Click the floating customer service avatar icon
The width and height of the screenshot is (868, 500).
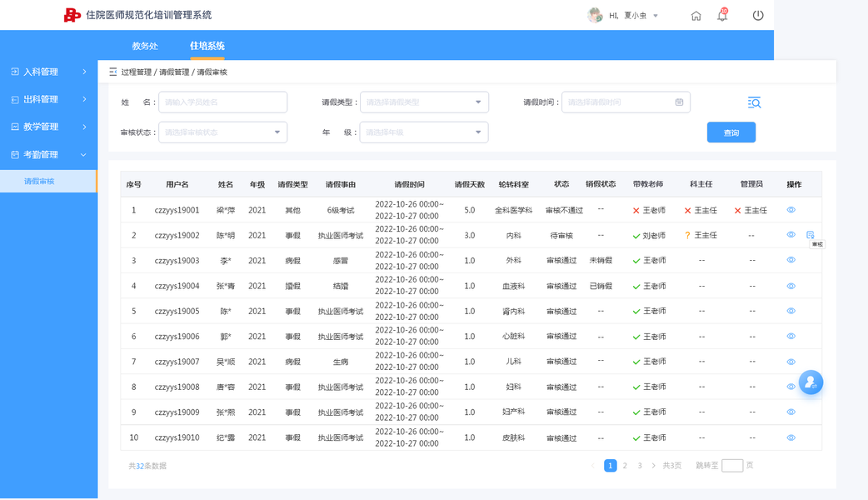(811, 382)
